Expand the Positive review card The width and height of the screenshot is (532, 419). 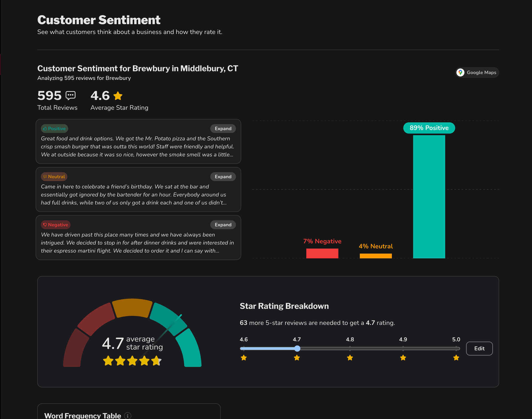(x=223, y=128)
